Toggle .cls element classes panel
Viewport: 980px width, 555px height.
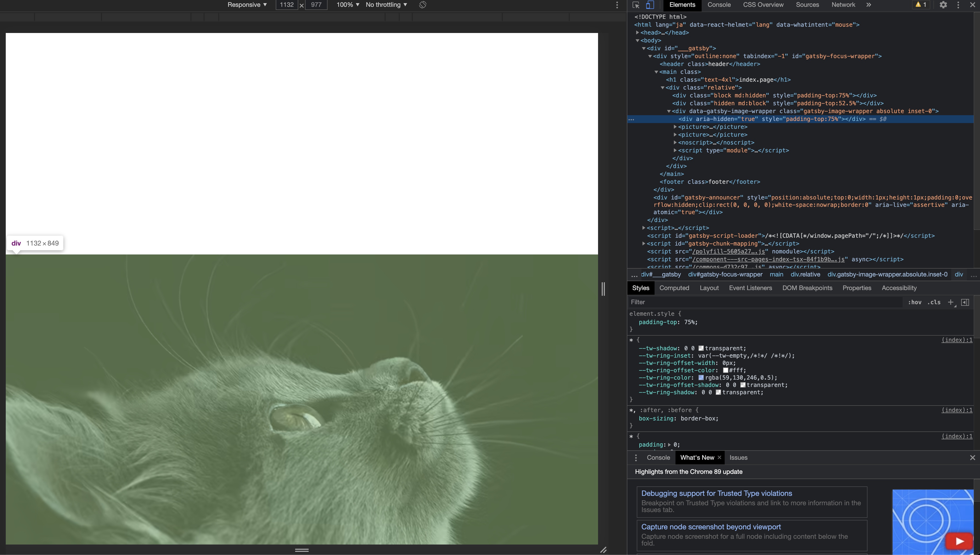(934, 302)
